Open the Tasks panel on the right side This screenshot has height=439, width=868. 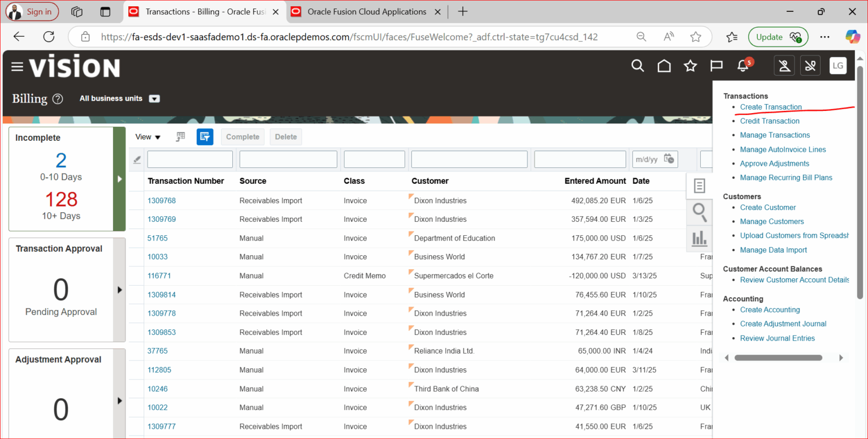(x=700, y=186)
